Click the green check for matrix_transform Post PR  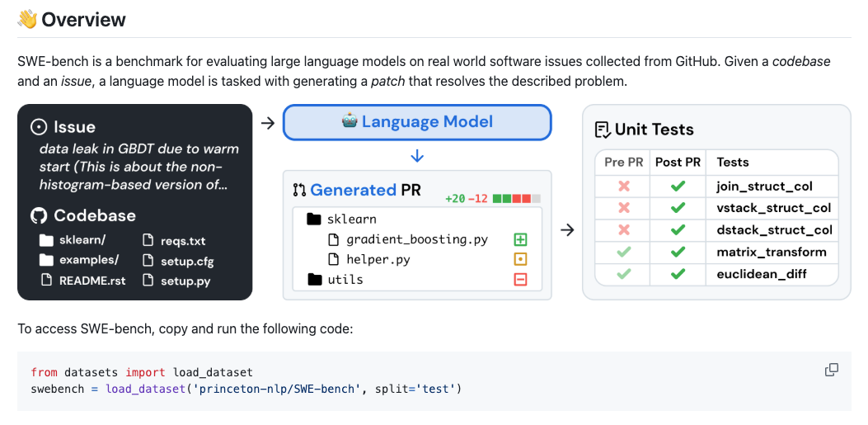click(678, 253)
